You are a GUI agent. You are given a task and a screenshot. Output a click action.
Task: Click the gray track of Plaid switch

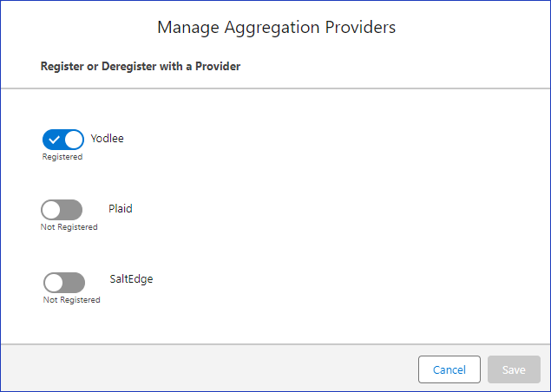tap(72, 210)
